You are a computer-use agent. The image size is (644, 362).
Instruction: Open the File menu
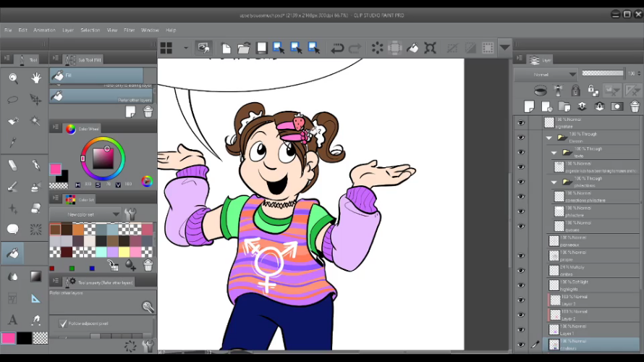8,30
